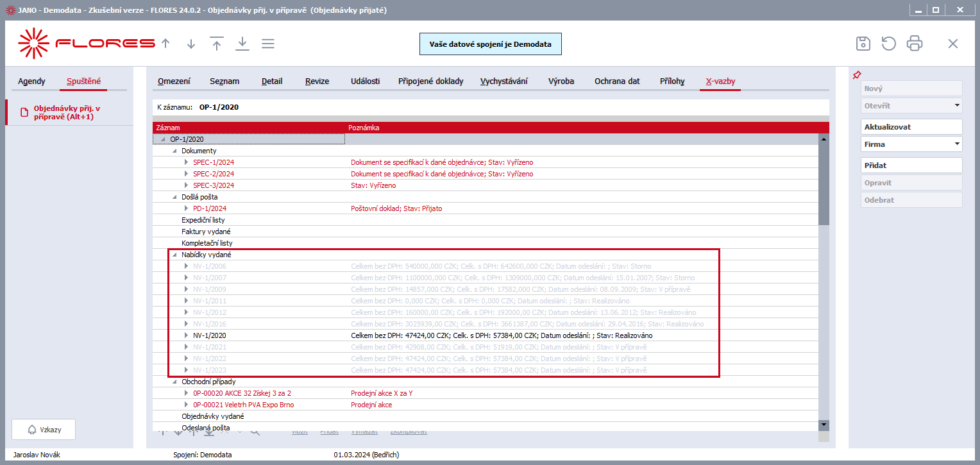Jump to last record arrow icon

click(x=242, y=43)
